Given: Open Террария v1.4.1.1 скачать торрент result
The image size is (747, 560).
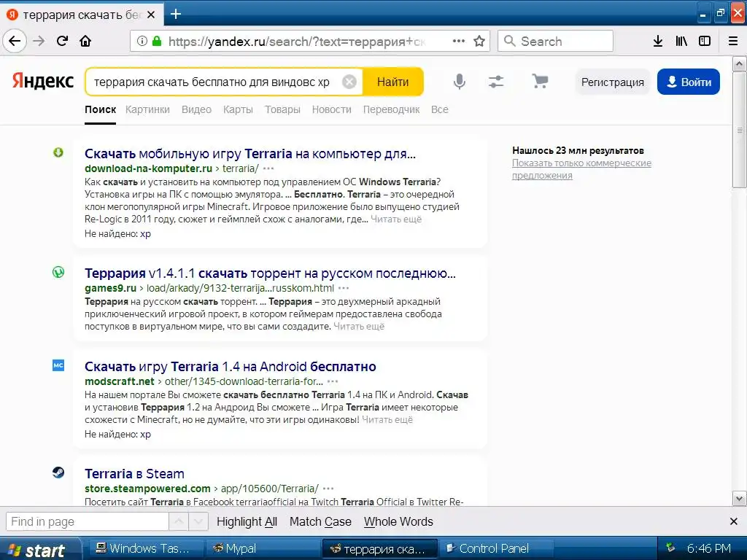Looking at the screenshot, I should pyautogui.click(x=270, y=273).
